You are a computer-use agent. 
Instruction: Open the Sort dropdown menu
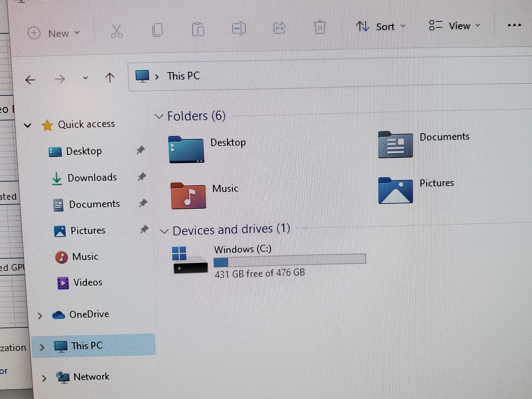pyautogui.click(x=381, y=26)
